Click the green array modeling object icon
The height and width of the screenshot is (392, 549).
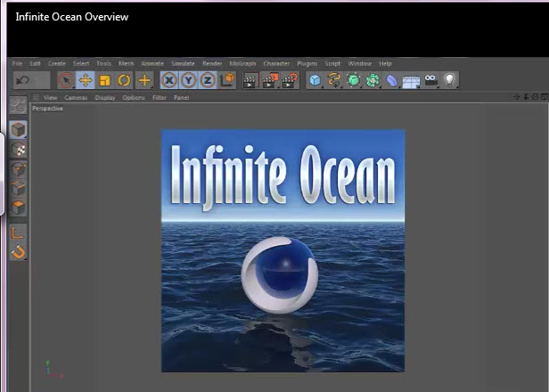pyautogui.click(x=373, y=80)
